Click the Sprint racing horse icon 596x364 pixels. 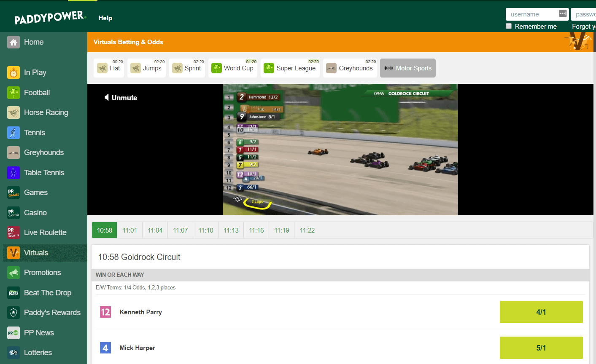click(x=178, y=68)
